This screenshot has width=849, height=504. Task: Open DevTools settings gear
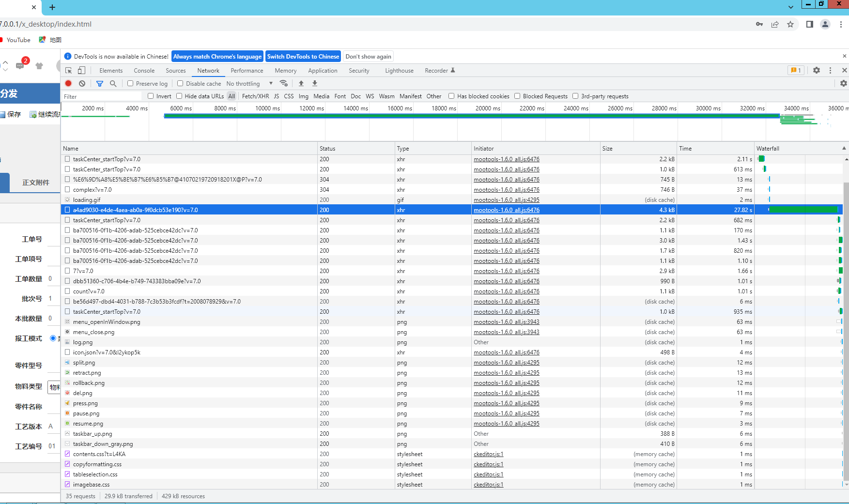coord(817,71)
